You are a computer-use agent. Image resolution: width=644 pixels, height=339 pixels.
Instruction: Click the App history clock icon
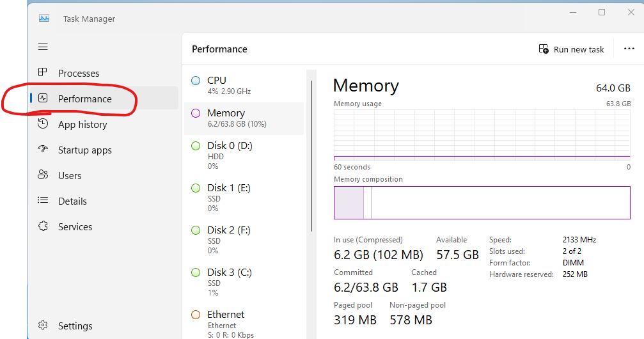tap(43, 123)
